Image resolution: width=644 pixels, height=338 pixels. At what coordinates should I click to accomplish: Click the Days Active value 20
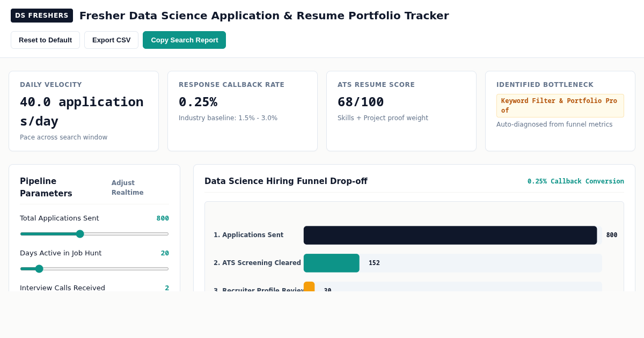tap(165, 253)
